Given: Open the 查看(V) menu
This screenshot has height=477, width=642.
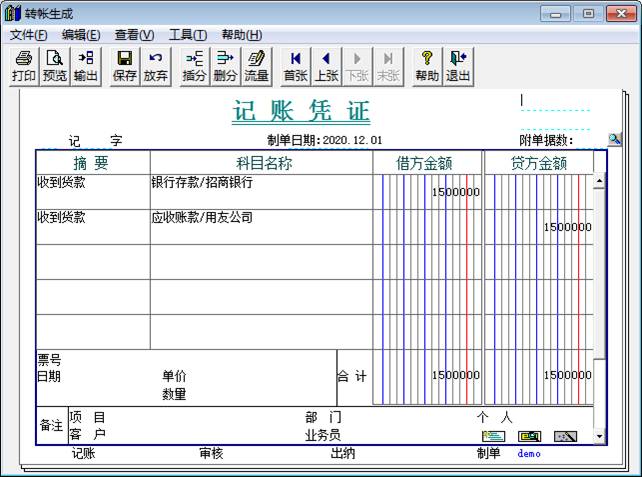Looking at the screenshot, I should click(x=134, y=35).
